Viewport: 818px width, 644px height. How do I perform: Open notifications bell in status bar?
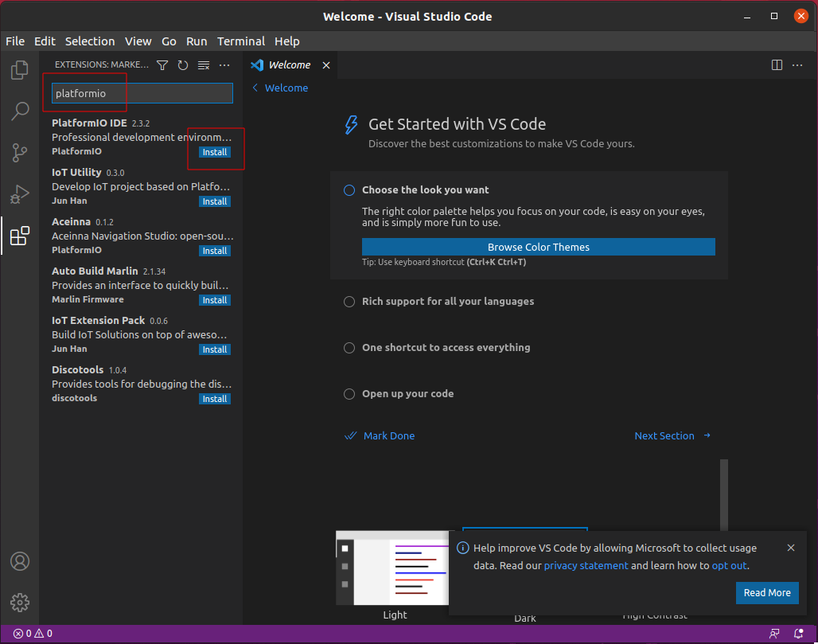tap(798, 634)
